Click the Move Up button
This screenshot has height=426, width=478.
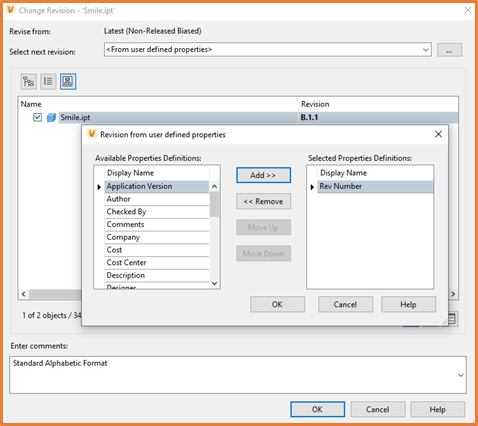(263, 227)
